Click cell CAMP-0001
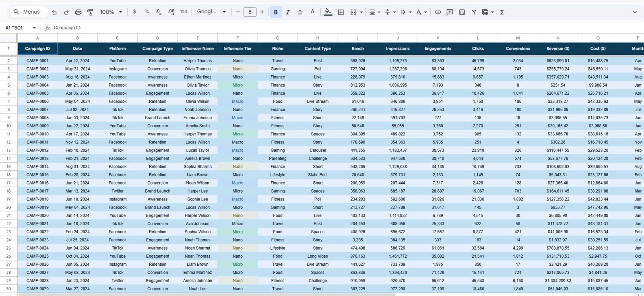 pyautogui.click(x=37, y=61)
